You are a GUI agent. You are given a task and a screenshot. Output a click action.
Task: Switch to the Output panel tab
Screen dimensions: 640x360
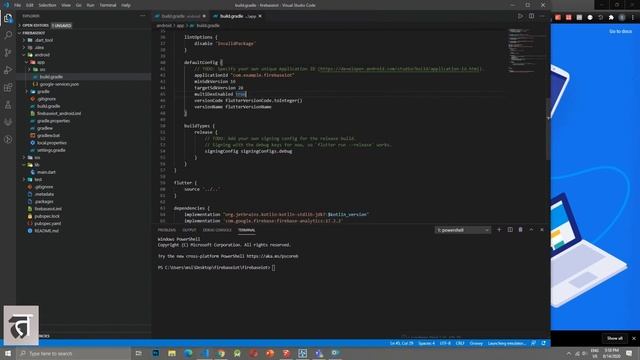[189, 230]
